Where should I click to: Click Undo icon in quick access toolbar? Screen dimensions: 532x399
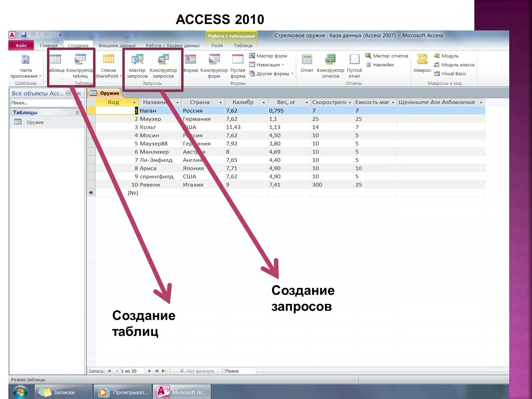tap(33, 35)
